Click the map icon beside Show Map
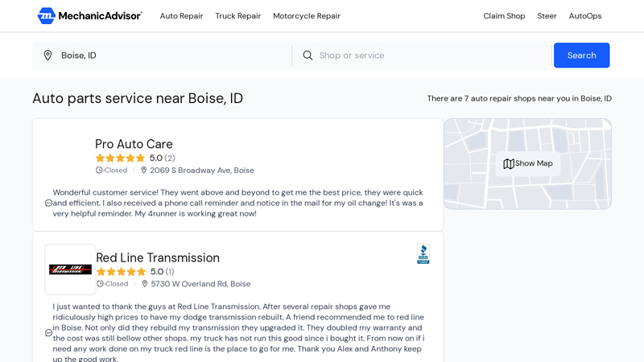 pyautogui.click(x=509, y=164)
